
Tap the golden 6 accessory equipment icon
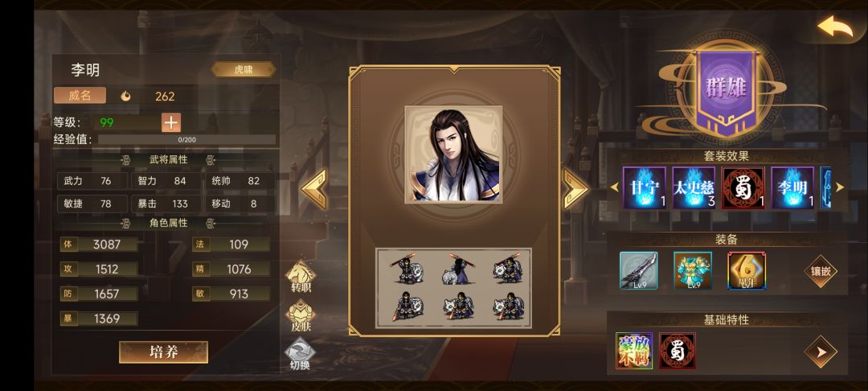point(746,270)
